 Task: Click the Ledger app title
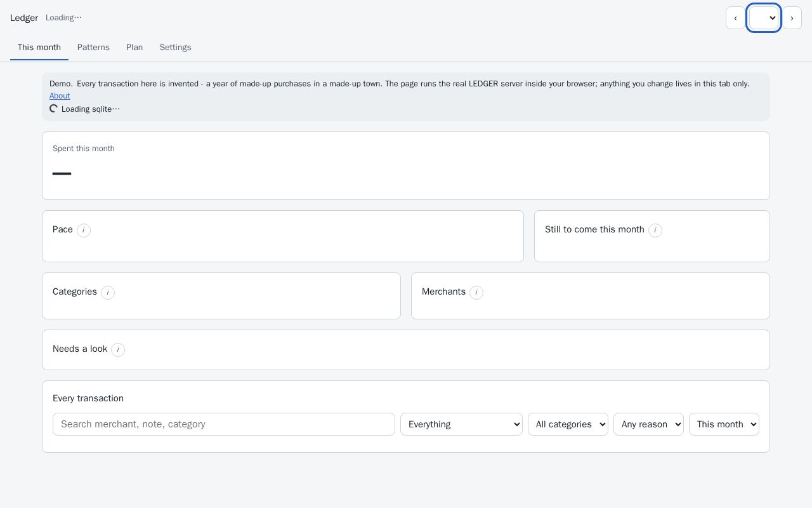point(24,18)
